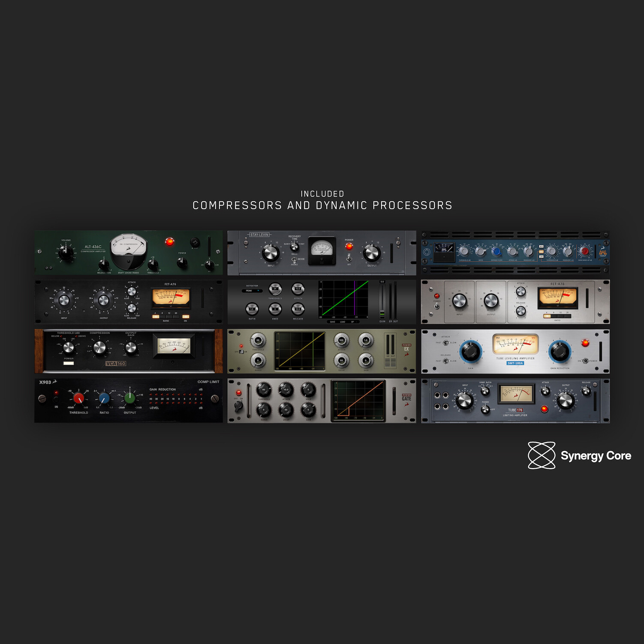Click the BP button under the graph
This screenshot has height=644, width=644.
coord(353,322)
